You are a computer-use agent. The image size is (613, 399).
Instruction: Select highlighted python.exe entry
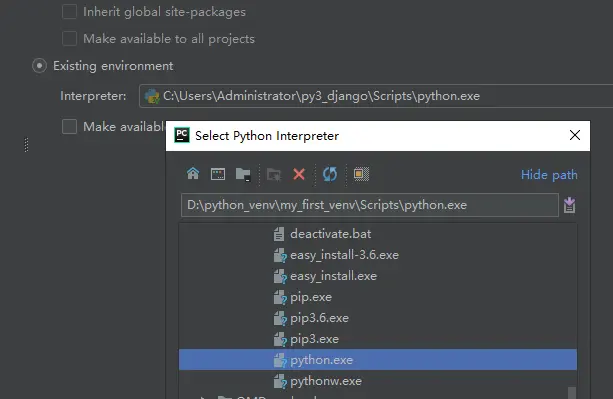378,360
